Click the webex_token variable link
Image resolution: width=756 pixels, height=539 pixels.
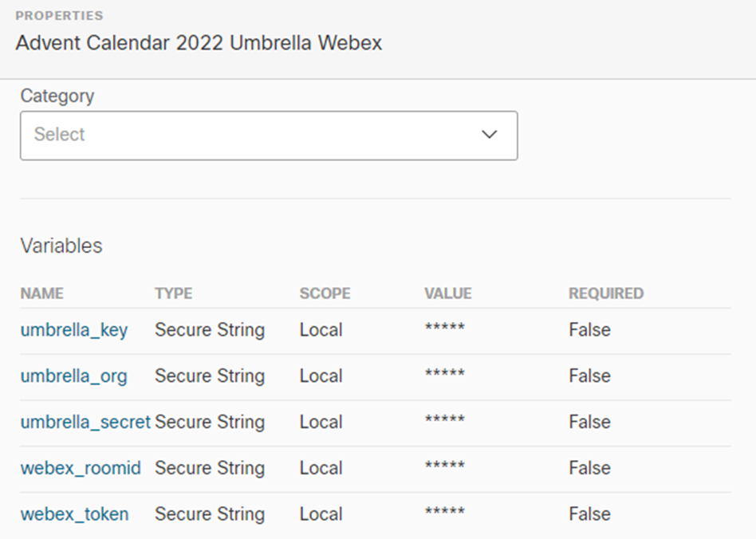(x=74, y=514)
